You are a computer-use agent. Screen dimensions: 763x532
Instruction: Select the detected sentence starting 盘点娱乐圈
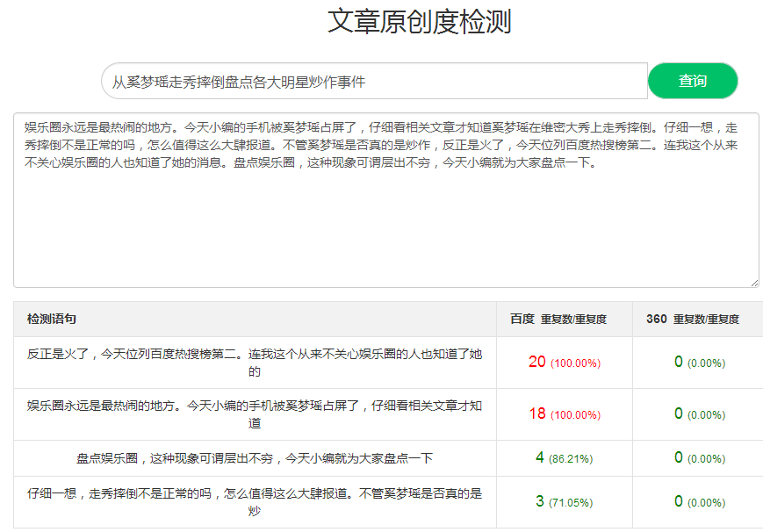coord(255,457)
